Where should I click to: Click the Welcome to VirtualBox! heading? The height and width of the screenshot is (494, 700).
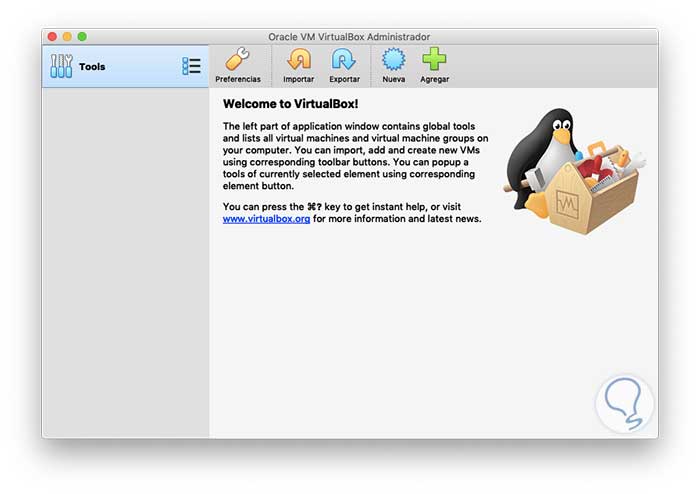pos(291,104)
